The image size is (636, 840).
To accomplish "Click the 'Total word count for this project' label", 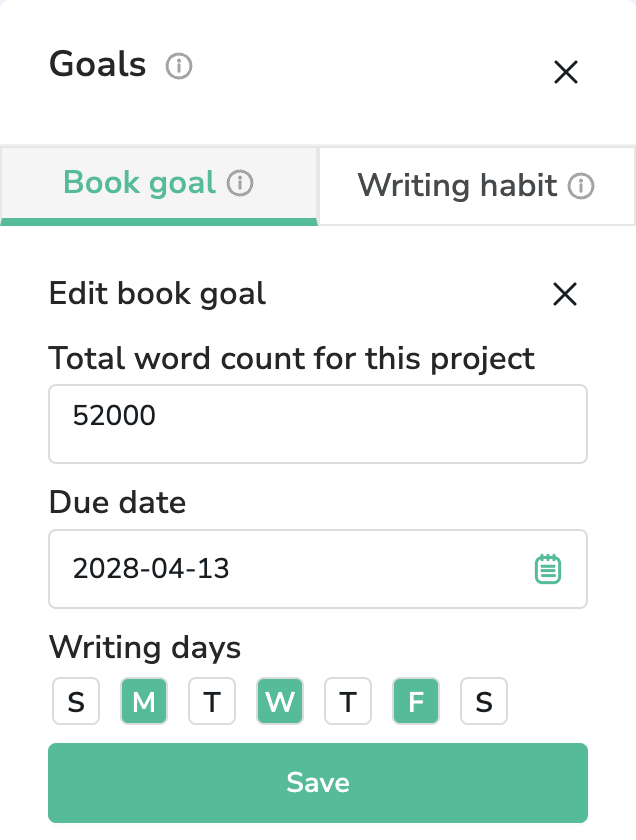I will (292, 358).
